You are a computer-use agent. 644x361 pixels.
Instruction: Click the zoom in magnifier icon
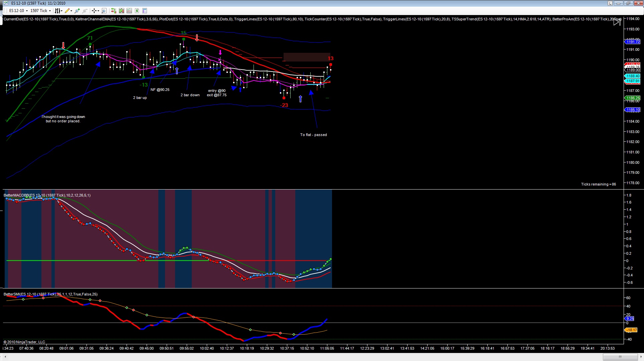pyautogui.click(x=77, y=11)
